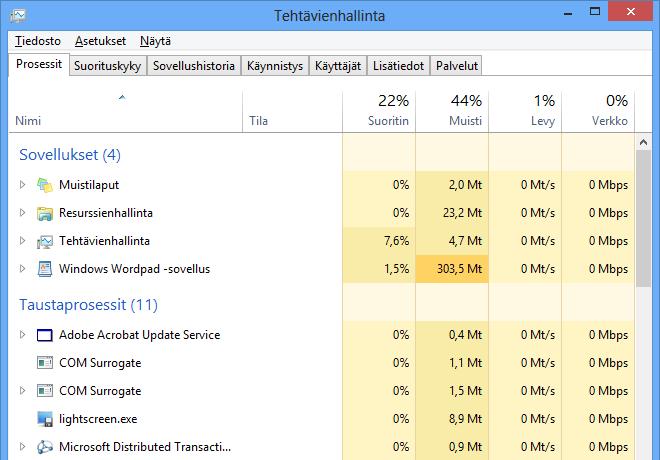Select the Sovellukset (4) group heading
660x460 pixels.
[x=70, y=155]
